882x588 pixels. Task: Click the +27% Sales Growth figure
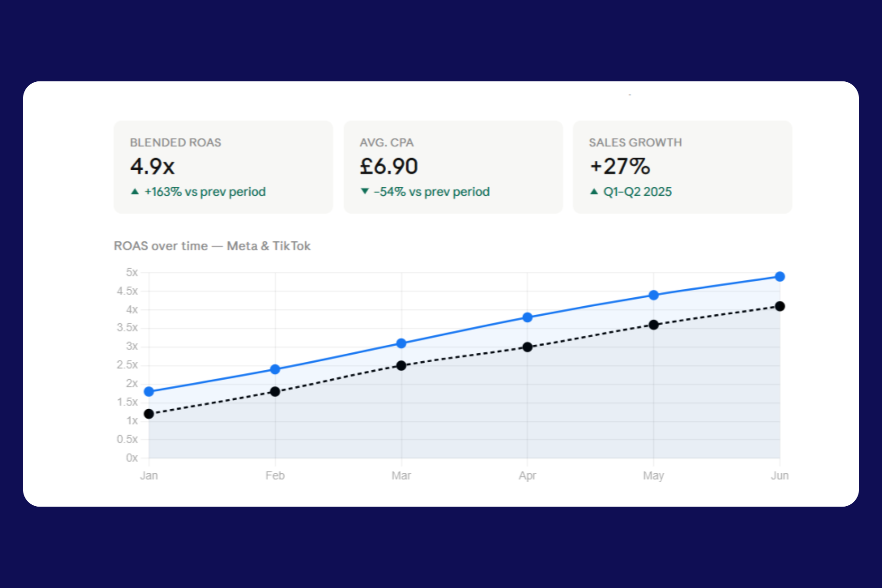[620, 167]
